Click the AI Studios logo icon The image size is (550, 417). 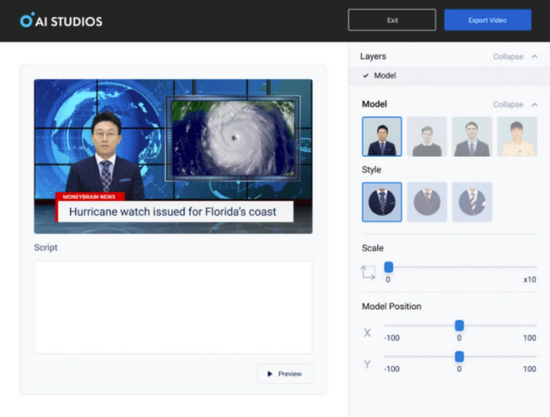27,20
